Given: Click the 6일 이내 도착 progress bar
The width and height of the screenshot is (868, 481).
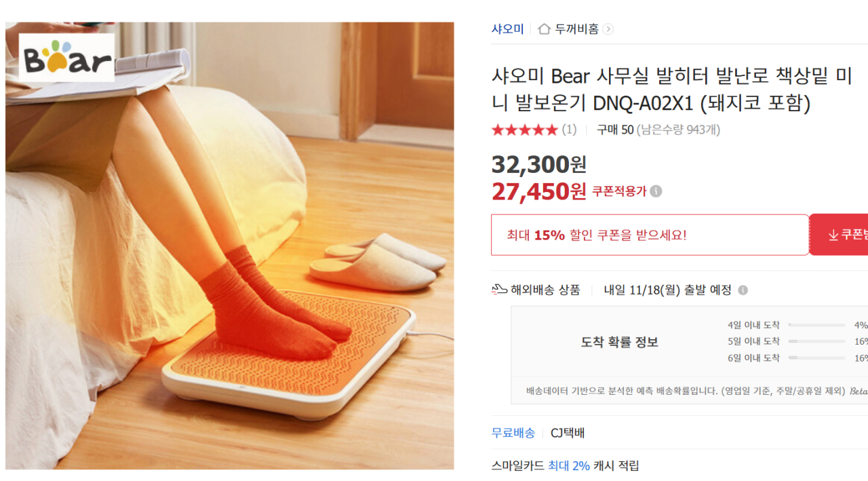Looking at the screenshot, I should click(x=816, y=358).
